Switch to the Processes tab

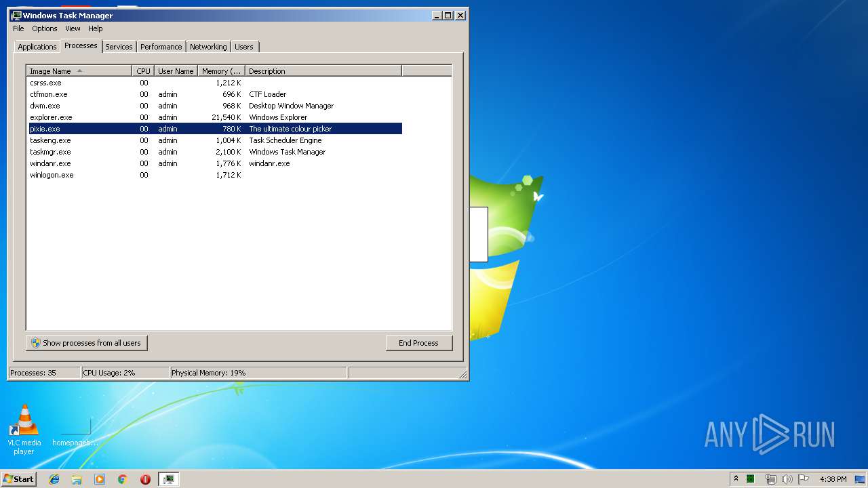coord(81,45)
